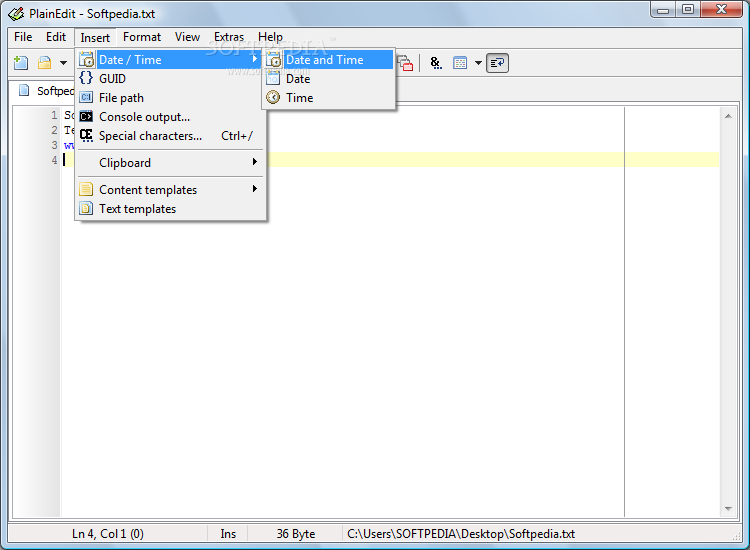750x550 pixels.
Task: Select Date and Time submenu entry
Action: tap(329, 60)
